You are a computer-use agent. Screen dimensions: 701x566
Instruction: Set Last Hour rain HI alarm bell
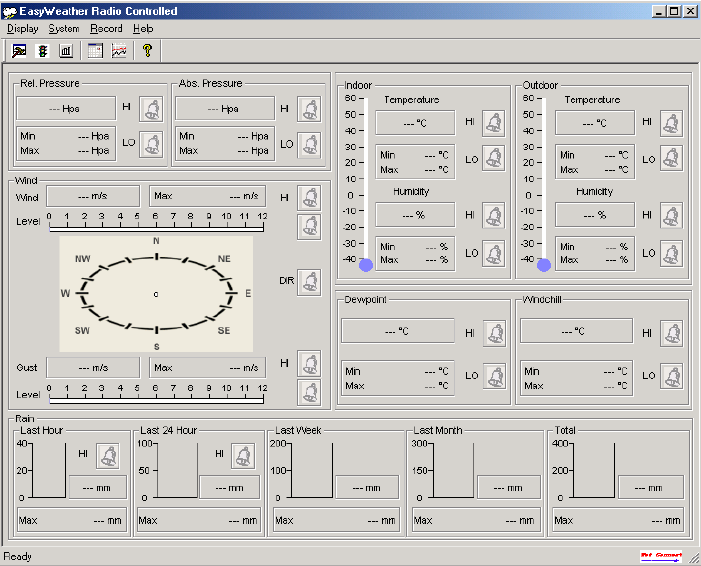pyautogui.click(x=108, y=456)
